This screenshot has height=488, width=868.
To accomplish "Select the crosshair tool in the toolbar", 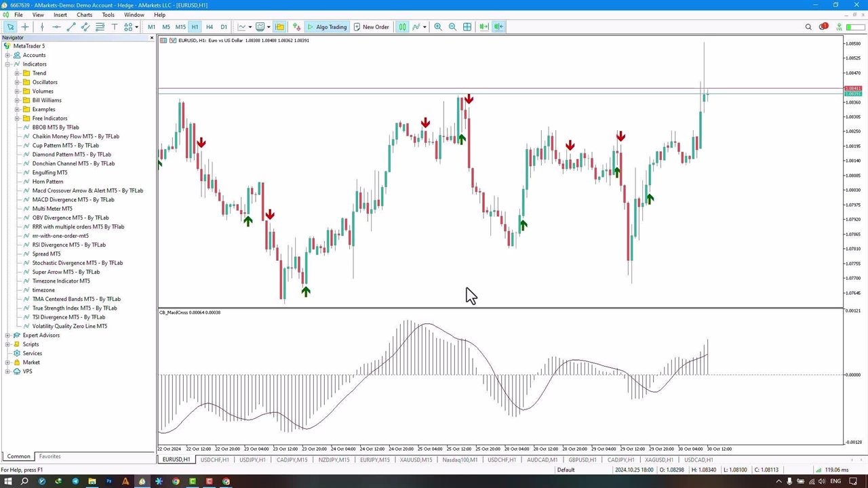I will [25, 27].
